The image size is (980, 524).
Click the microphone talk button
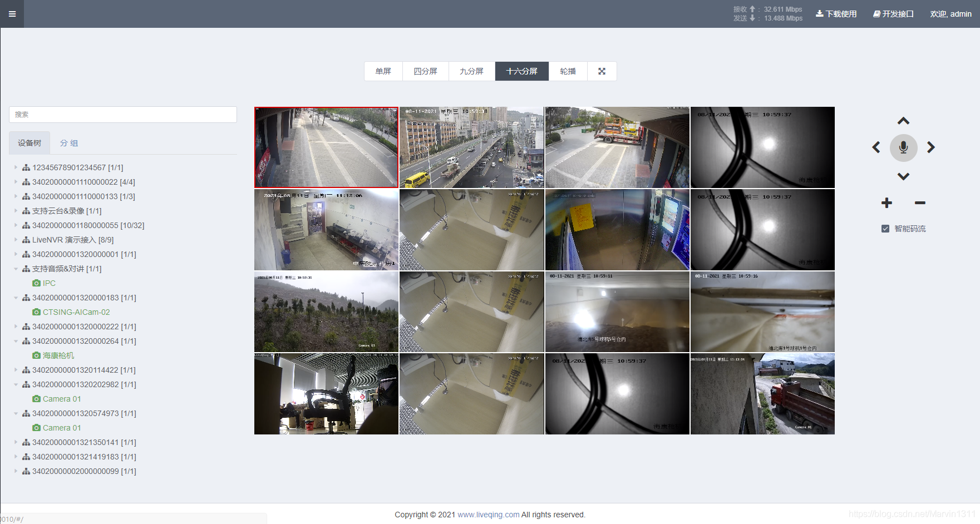click(x=903, y=147)
